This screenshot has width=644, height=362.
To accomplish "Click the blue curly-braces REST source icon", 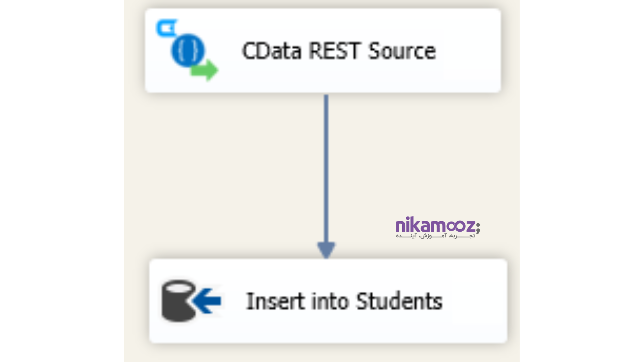I will pos(187,50).
